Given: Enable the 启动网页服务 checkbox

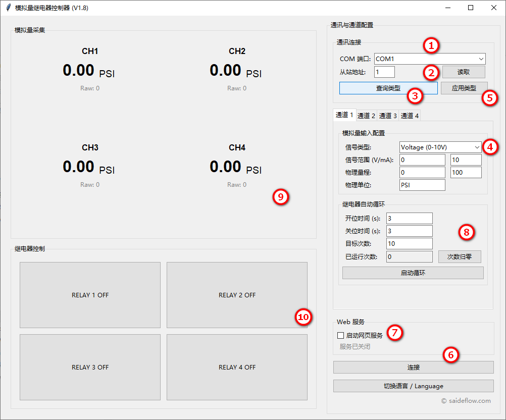Looking at the screenshot, I should [x=340, y=335].
